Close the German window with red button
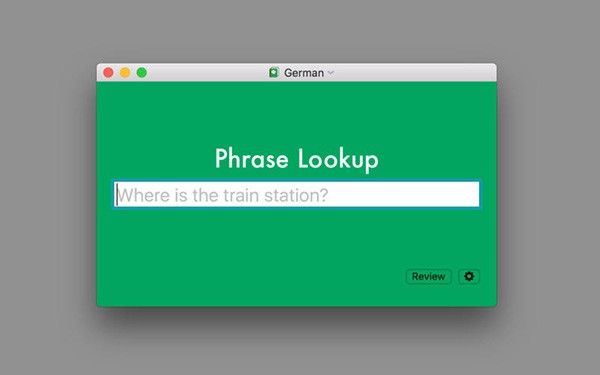 point(108,72)
